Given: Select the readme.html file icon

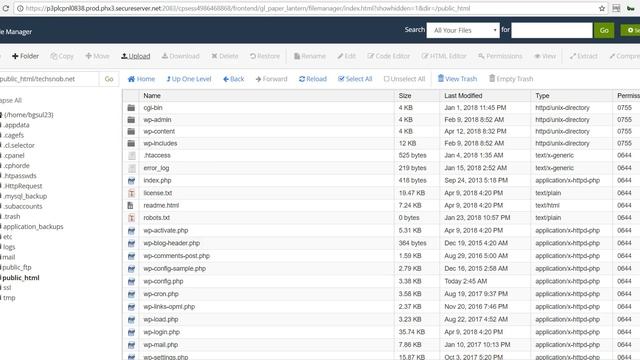Looking at the screenshot, I should tap(131, 205).
